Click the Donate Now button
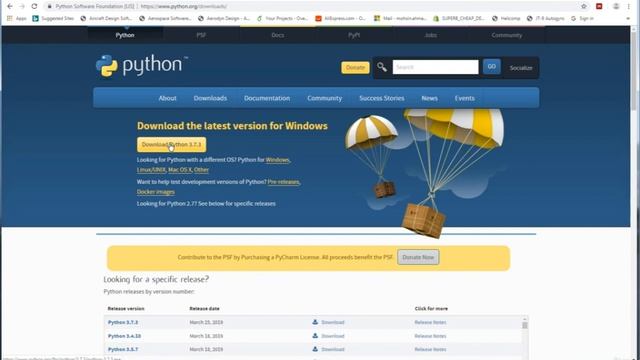 [x=418, y=257]
